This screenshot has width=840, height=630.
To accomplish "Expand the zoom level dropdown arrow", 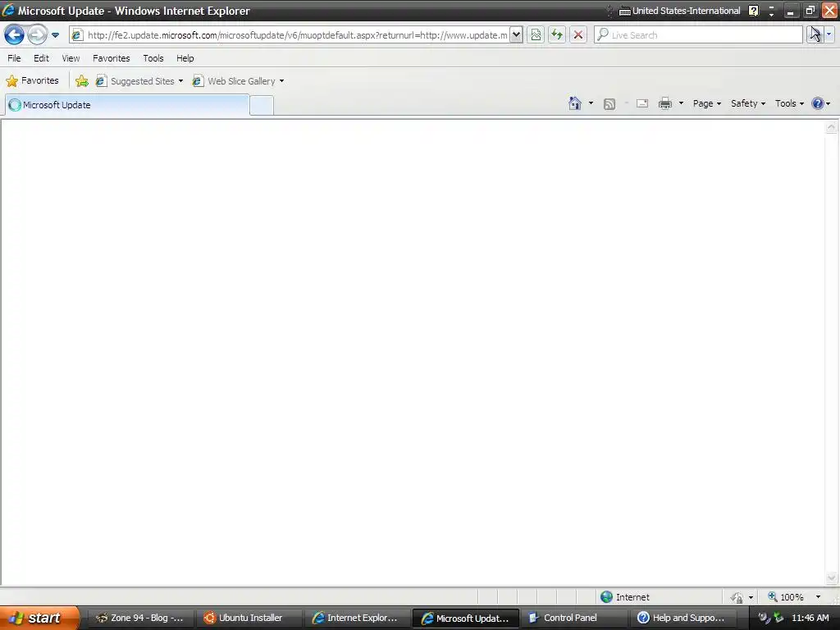I will pos(818,597).
